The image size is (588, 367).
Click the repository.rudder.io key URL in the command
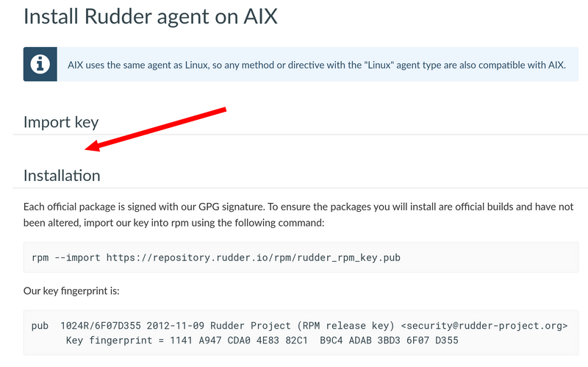(253, 258)
